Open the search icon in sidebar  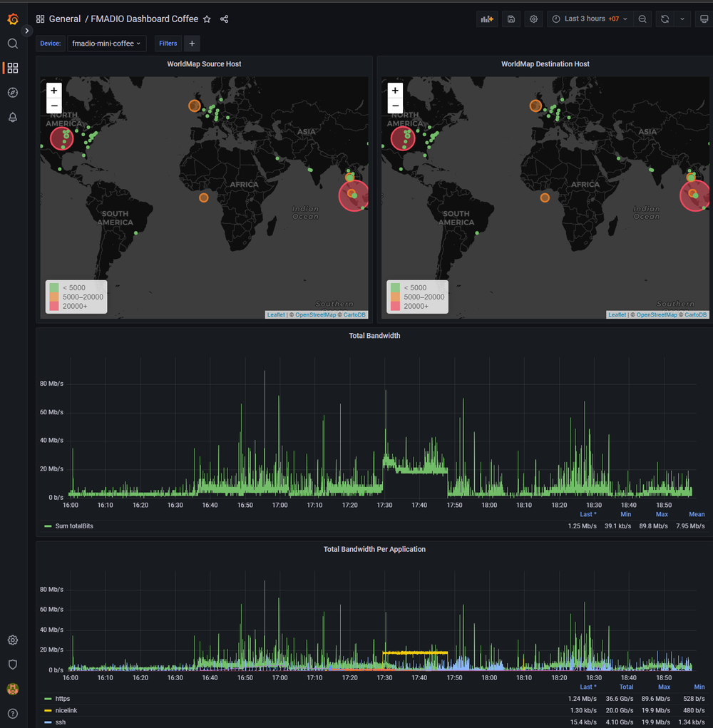pos(13,43)
